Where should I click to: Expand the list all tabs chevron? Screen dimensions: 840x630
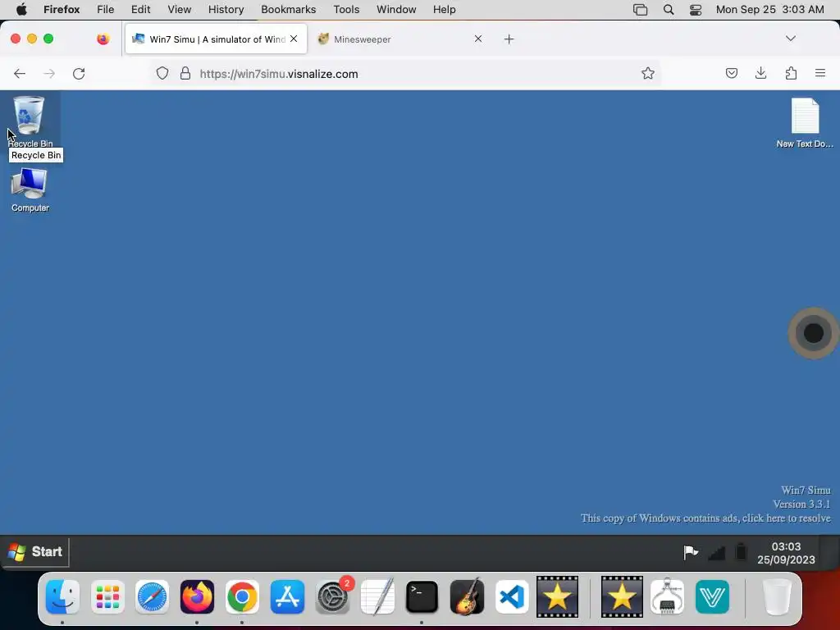click(x=790, y=38)
